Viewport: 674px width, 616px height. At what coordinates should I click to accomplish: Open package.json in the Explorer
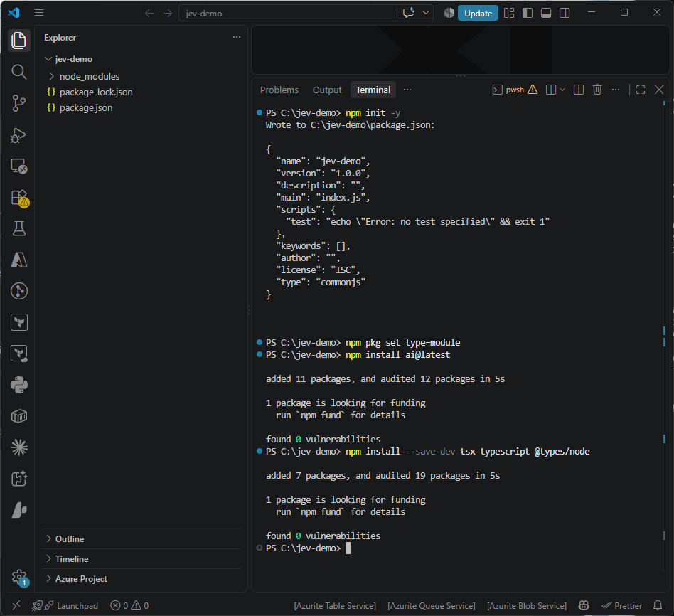[x=86, y=107]
